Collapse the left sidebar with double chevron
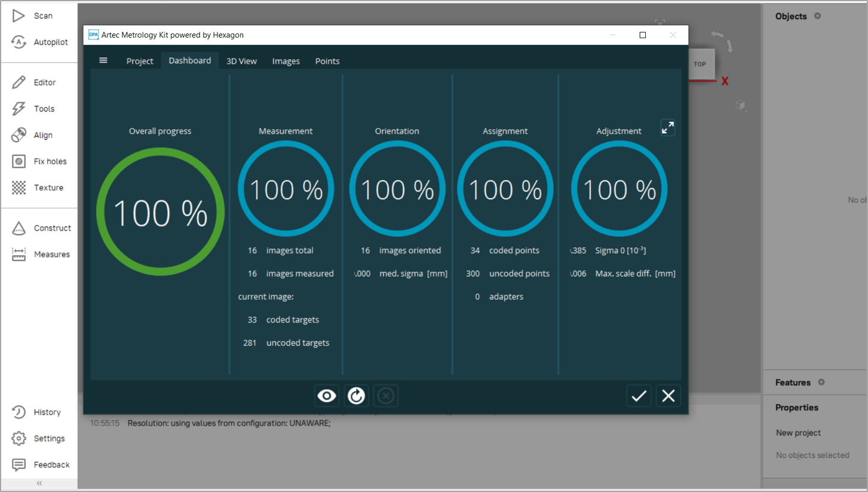Viewport: 868px width, 492px height. (x=39, y=483)
